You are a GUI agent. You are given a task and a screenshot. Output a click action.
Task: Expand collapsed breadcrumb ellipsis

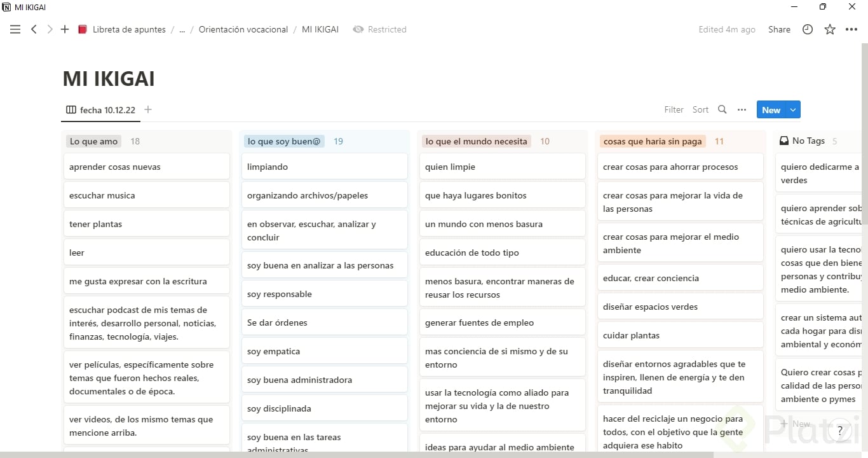(x=182, y=29)
